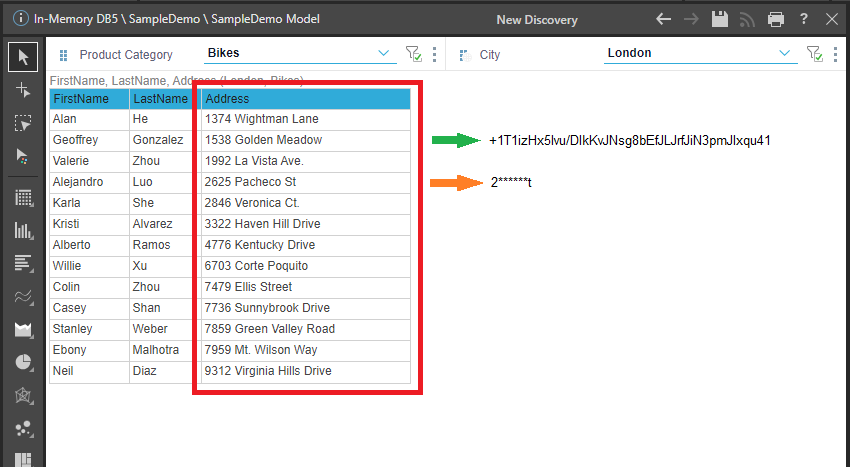Go back using the left arrow
The image size is (850, 467).
(x=664, y=19)
